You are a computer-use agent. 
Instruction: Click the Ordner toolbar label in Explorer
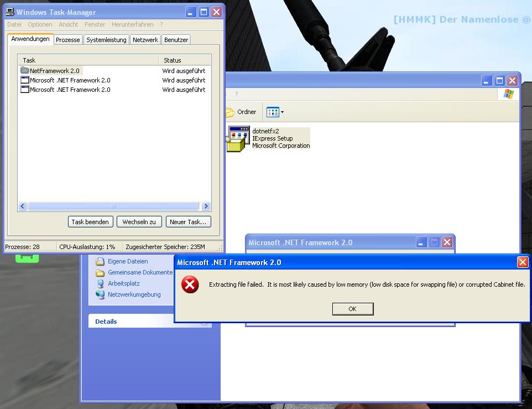point(247,112)
